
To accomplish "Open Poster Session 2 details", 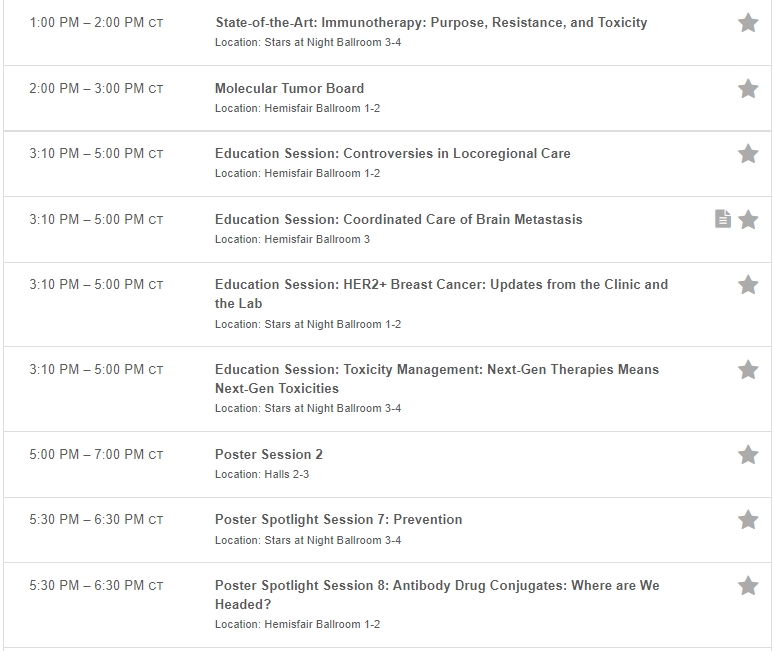I will click(x=268, y=455).
